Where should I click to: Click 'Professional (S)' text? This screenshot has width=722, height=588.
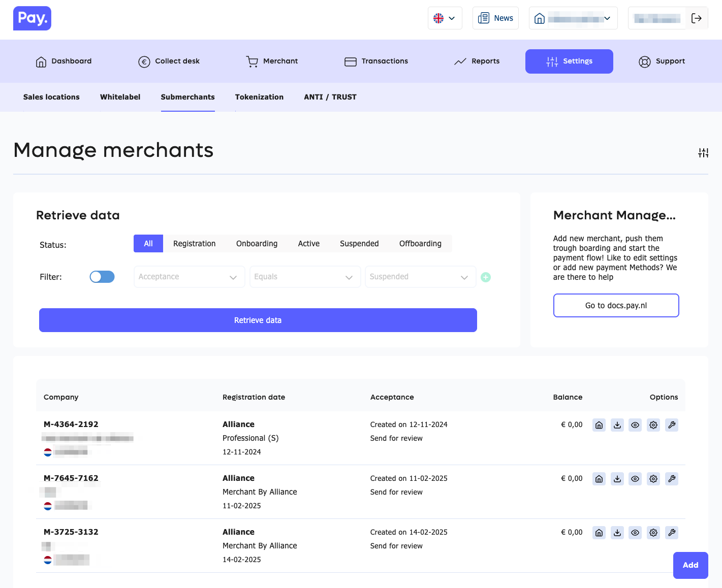click(250, 438)
